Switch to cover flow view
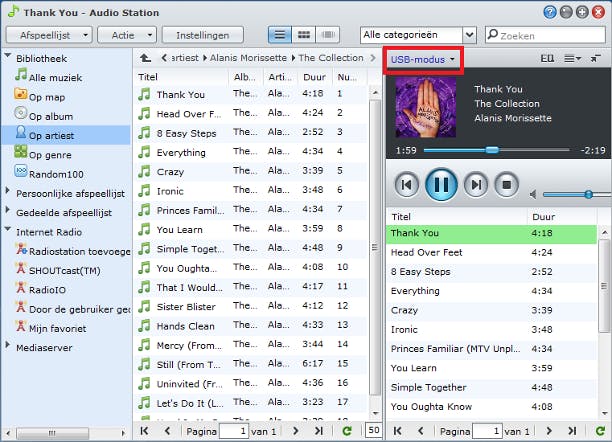The width and height of the screenshot is (612, 442). [x=328, y=35]
